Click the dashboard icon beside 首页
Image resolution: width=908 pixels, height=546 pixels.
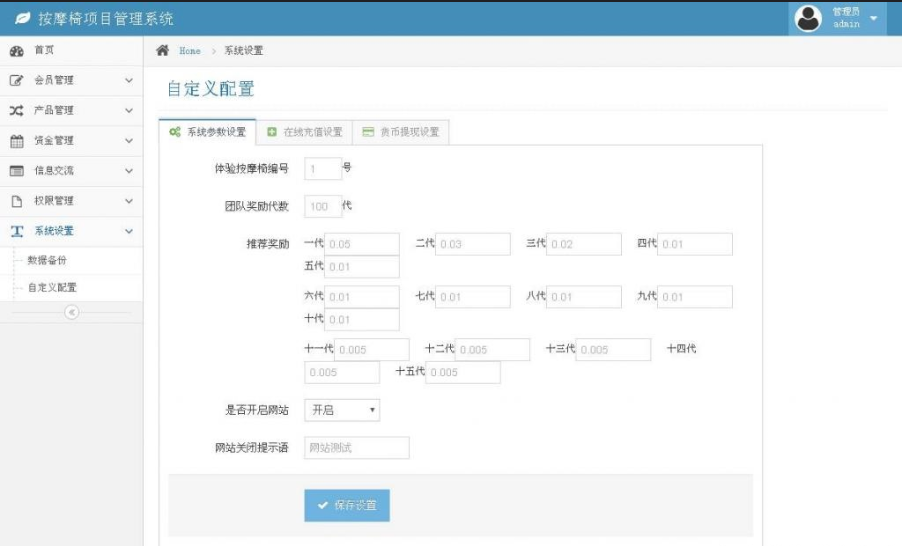pos(17,51)
